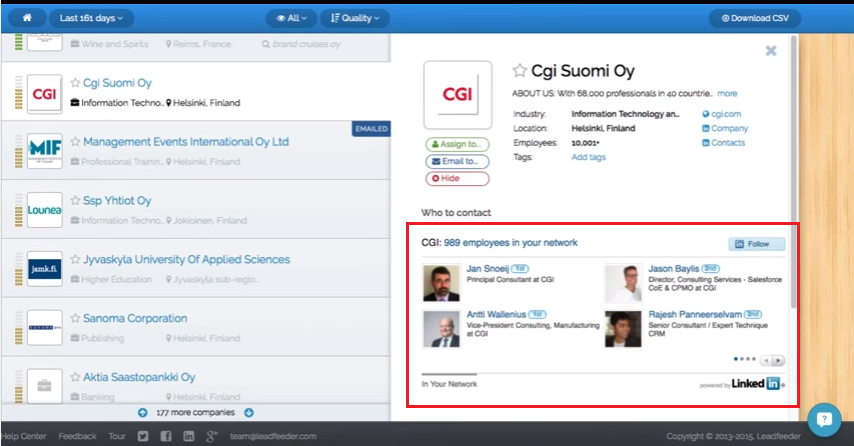This screenshot has width=854, height=446.
Task: Open the Quality sort dropdown
Action: coord(355,18)
